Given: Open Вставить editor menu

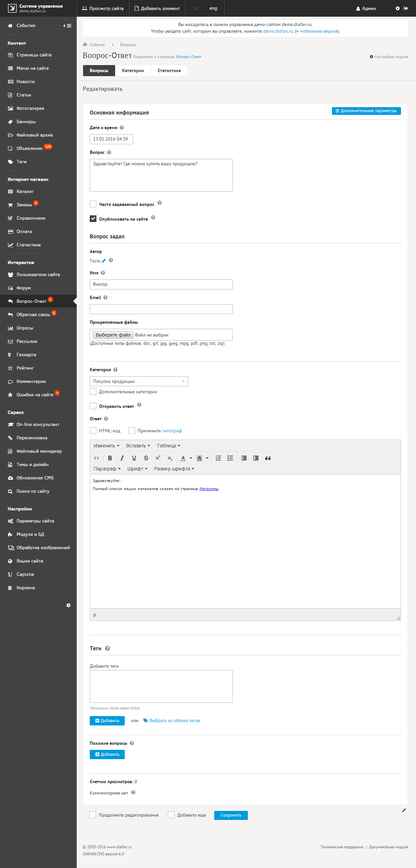Looking at the screenshot, I should [x=138, y=445].
